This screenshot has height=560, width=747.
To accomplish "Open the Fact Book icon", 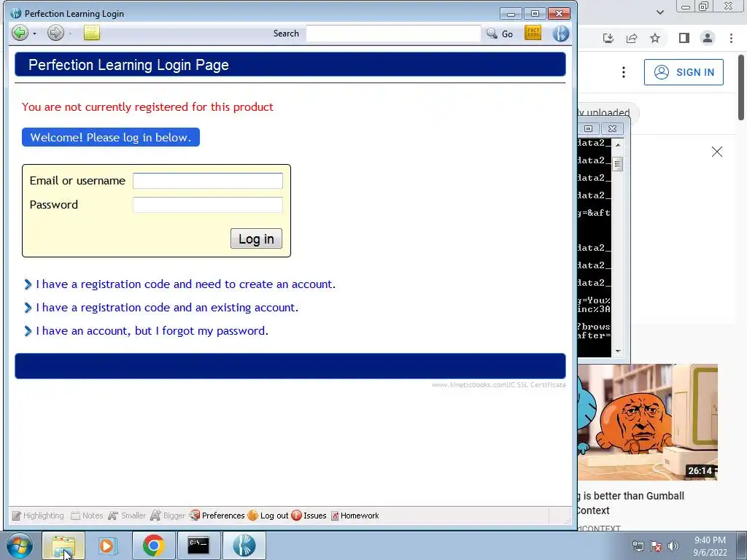I will pos(533,33).
